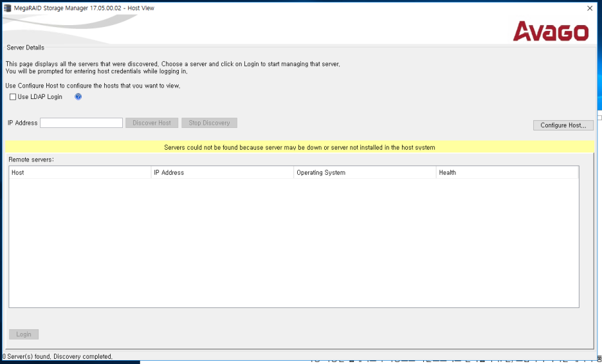Click the 'Remote servers:' label
This screenshot has height=364, width=602.
click(32, 159)
